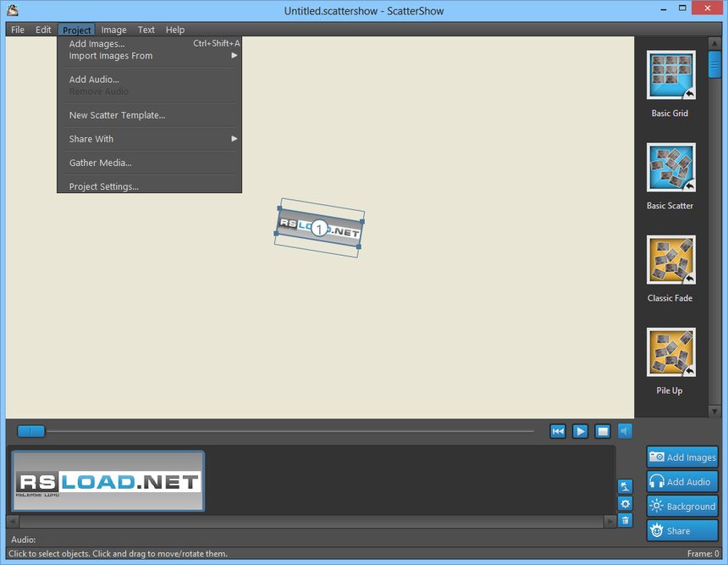Screen dimensions: 728x565
Task: Delete the selected image with the trash icon
Action: click(625, 520)
